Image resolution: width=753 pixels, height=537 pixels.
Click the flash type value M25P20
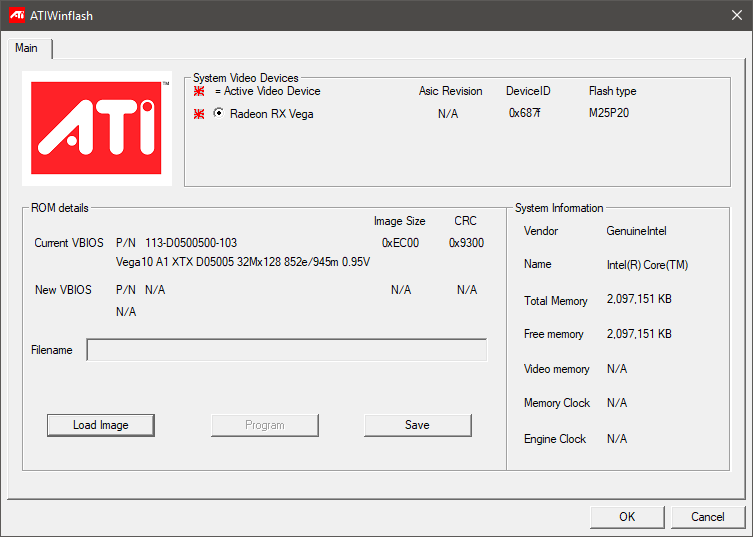(609, 113)
